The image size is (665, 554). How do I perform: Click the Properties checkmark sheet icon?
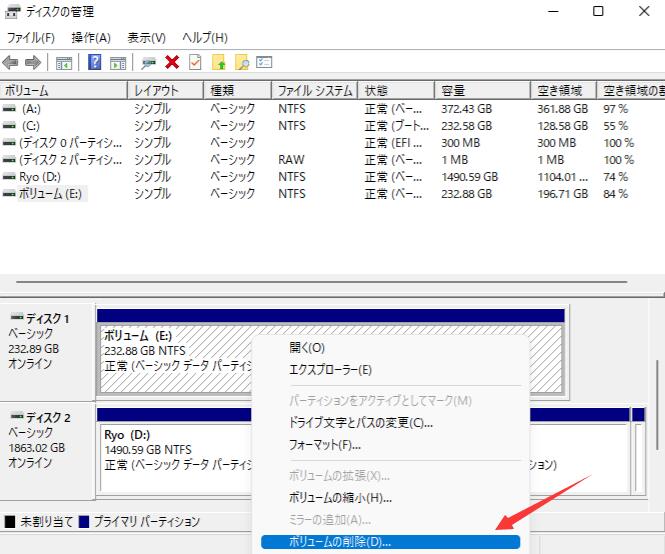(x=195, y=62)
